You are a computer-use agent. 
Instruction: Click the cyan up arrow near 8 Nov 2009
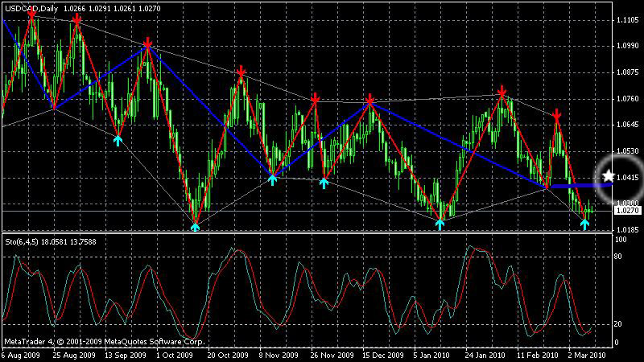272,179
